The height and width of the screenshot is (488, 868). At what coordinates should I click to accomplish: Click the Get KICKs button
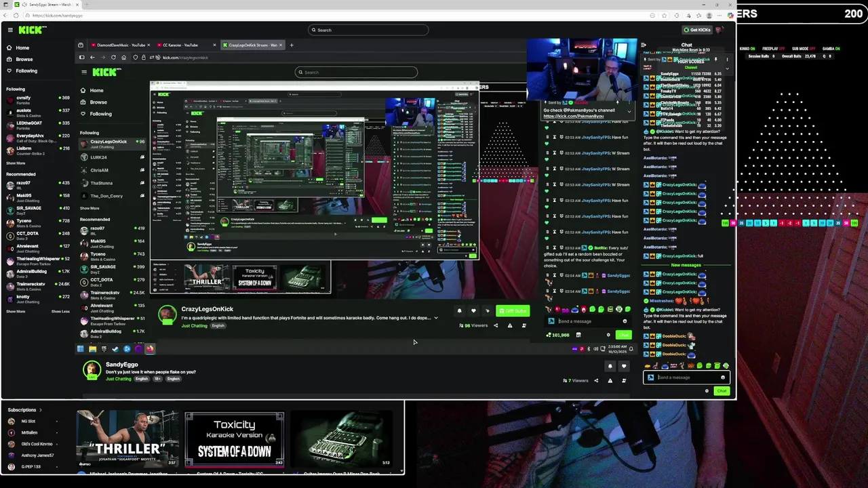coord(698,30)
